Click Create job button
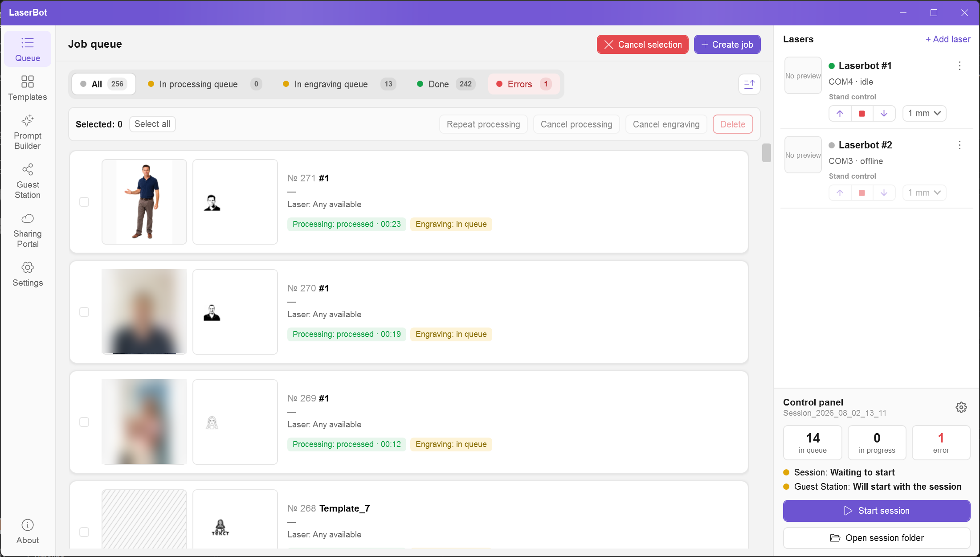This screenshot has height=557, width=980. 727,45
